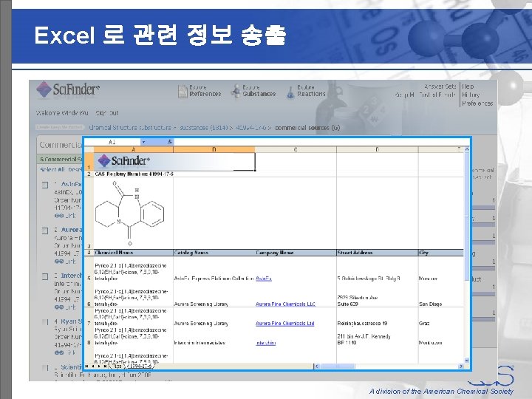Select Reininghausstrasse 19 address cell

pos(378,317)
